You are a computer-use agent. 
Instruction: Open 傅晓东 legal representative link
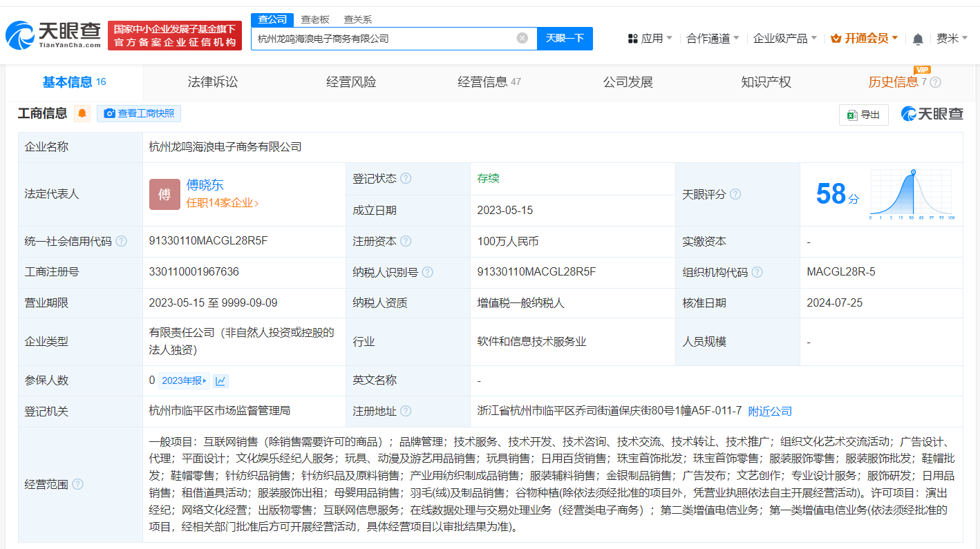coord(205,185)
